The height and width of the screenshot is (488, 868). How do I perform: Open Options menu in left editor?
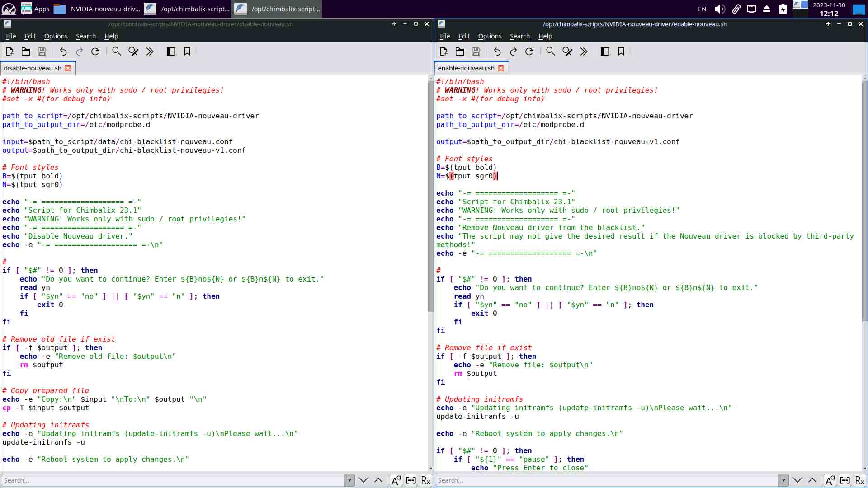(56, 36)
